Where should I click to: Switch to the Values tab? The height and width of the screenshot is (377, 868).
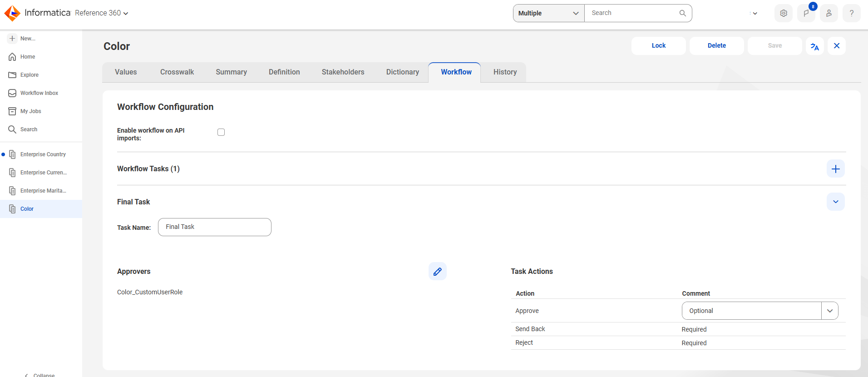126,72
